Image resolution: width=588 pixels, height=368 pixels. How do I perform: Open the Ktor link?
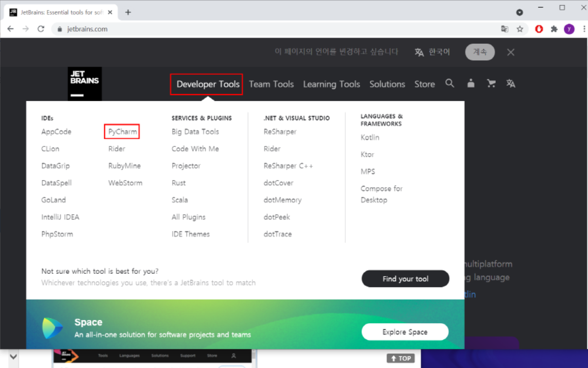pyautogui.click(x=367, y=155)
